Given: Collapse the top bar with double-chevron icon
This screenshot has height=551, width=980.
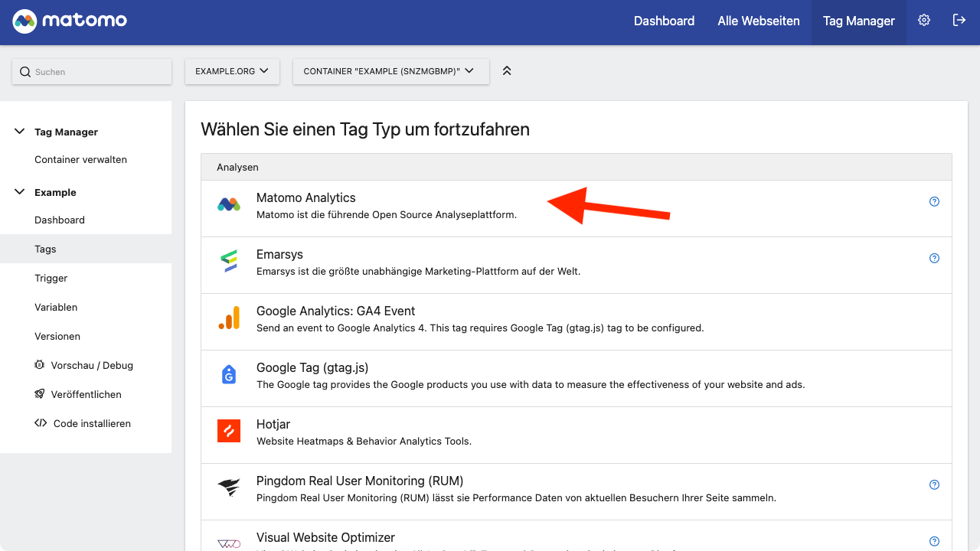Looking at the screenshot, I should 507,70.
